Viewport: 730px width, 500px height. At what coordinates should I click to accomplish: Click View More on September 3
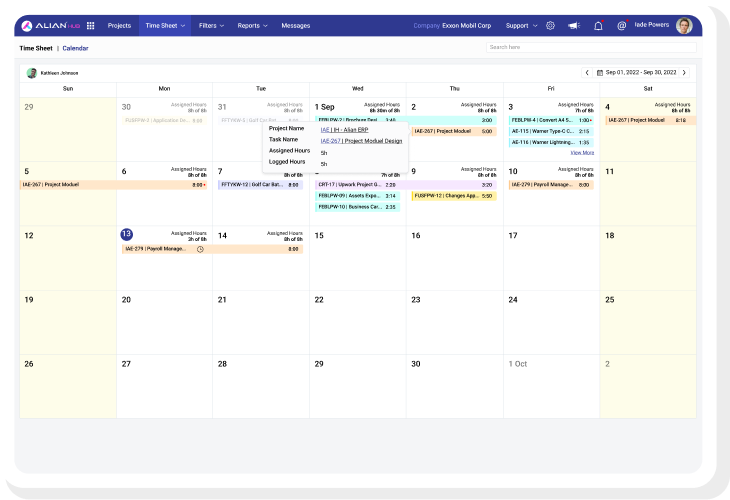point(582,153)
